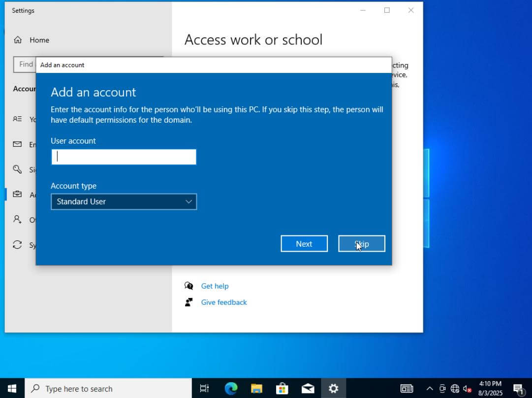This screenshot has width=532, height=398.
Task: Open the Account type dropdown
Action: pyautogui.click(x=124, y=202)
